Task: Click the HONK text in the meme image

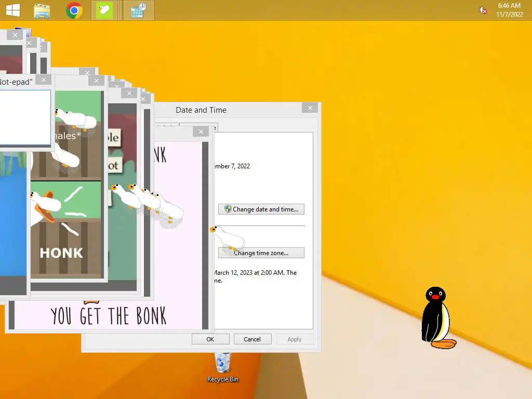Action: click(x=61, y=253)
